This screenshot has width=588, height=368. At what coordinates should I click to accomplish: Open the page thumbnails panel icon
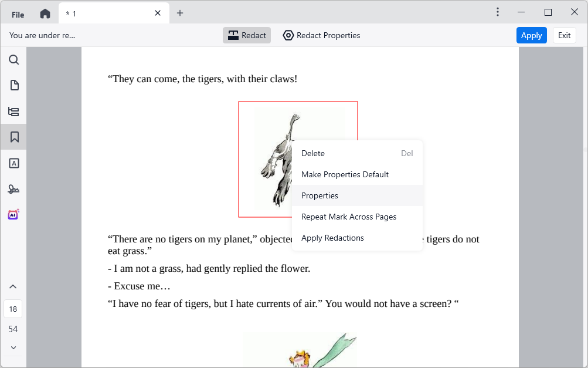pos(13,86)
